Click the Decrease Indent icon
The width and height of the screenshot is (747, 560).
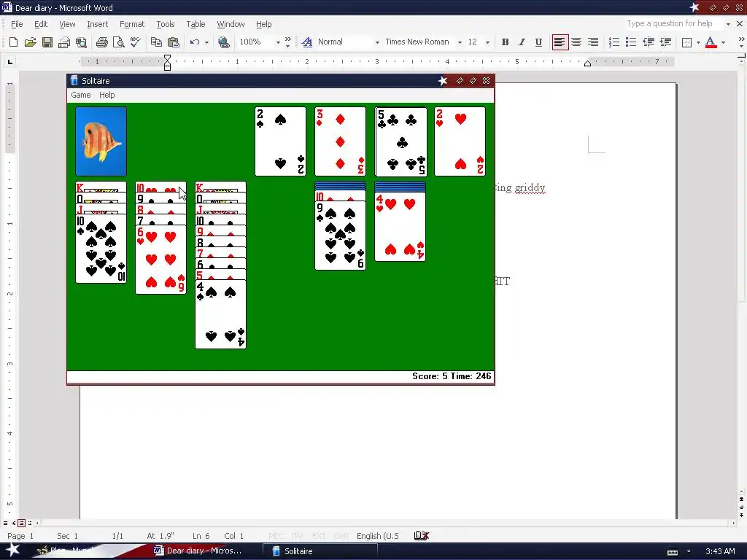(649, 42)
